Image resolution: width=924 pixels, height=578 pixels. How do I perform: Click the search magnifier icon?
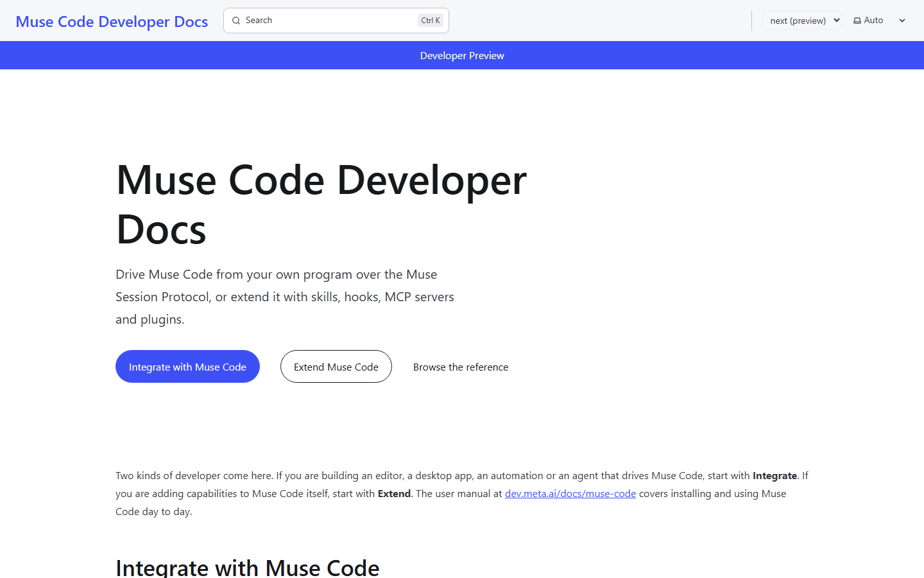pos(236,21)
